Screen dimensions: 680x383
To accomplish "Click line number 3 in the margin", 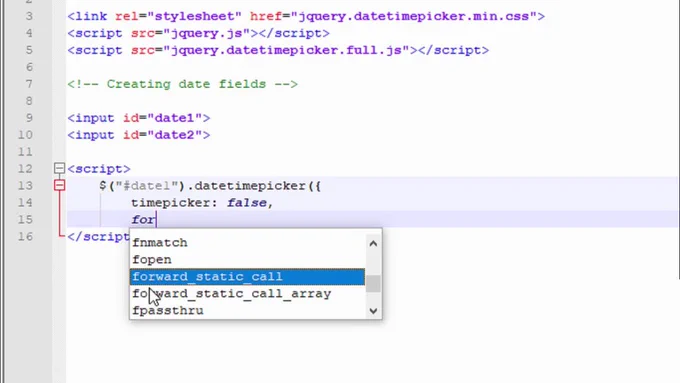I will click(29, 16).
